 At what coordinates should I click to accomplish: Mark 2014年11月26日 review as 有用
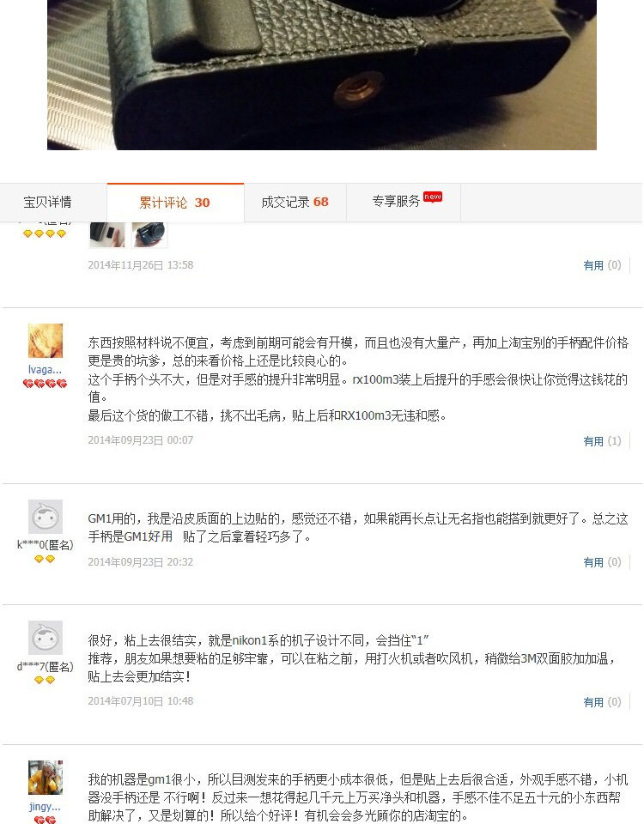click(x=602, y=265)
